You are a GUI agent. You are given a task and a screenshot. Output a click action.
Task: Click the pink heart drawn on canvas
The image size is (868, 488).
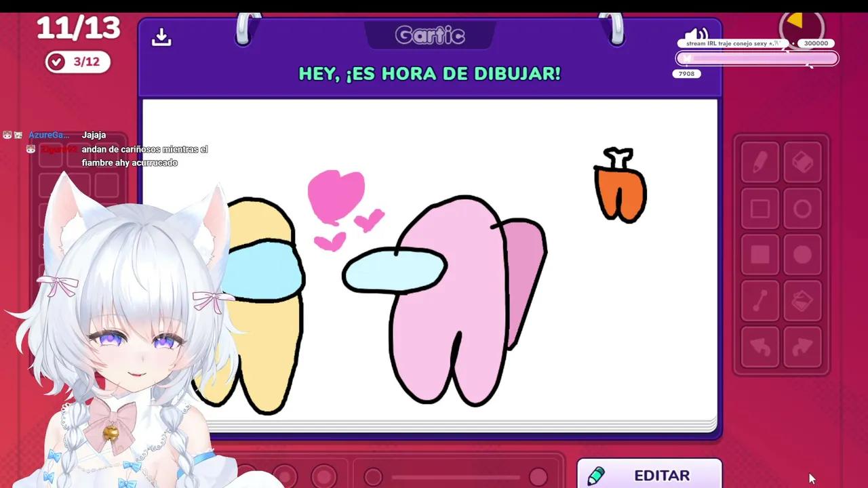336,197
